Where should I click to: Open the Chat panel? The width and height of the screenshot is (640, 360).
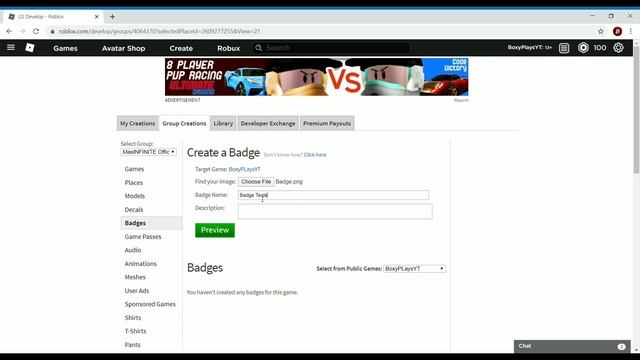click(x=572, y=346)
